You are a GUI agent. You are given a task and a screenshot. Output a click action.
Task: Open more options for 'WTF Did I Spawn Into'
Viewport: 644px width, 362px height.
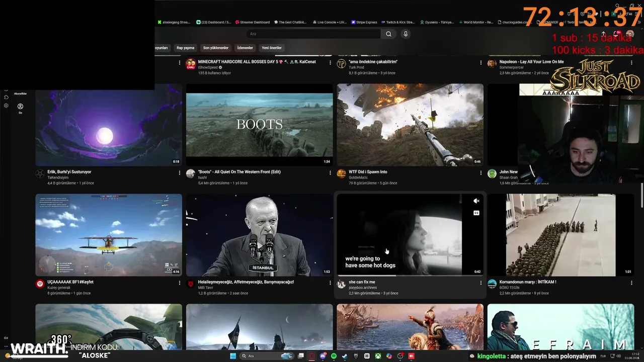pos(480,172)
